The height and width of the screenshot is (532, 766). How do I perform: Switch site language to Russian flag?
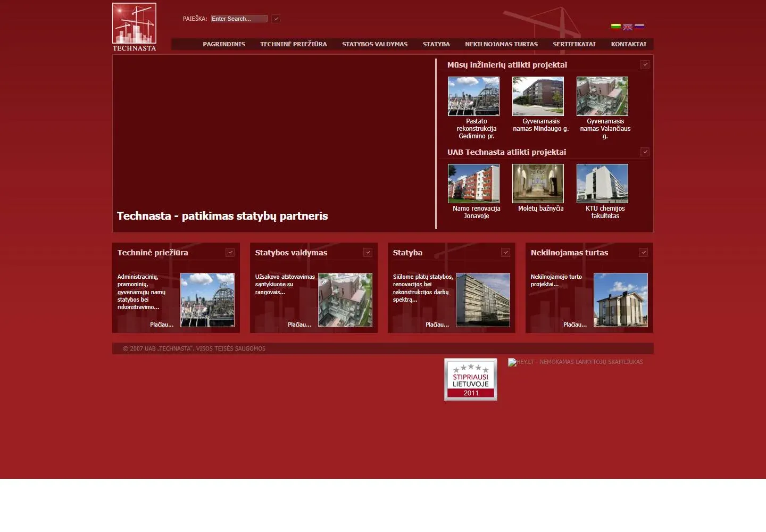click(639, 26)
